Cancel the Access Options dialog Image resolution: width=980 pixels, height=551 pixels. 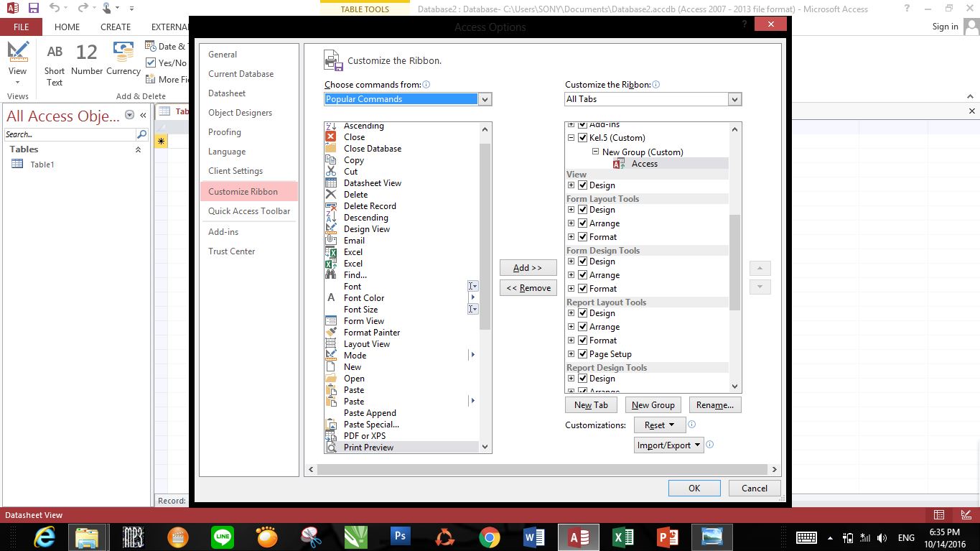(x=754, y=488)
